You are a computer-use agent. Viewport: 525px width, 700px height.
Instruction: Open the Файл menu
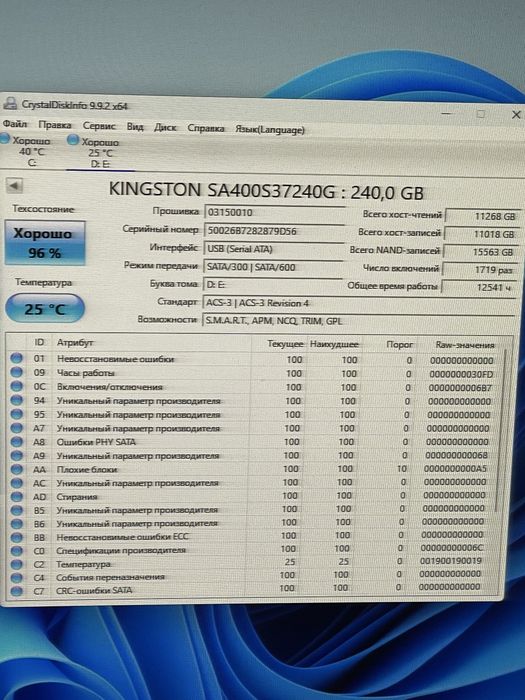pyautogui.click(x=15, y=124)
